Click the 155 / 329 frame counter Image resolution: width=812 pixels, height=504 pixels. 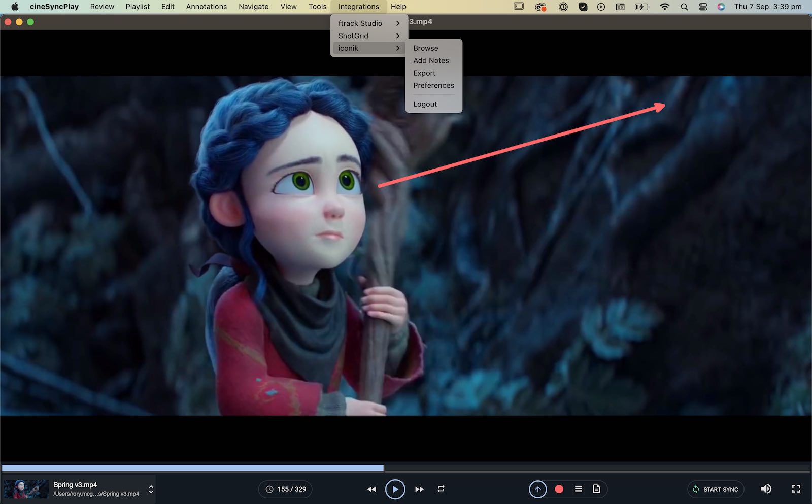pyautogui.click(x=285, y=489)
